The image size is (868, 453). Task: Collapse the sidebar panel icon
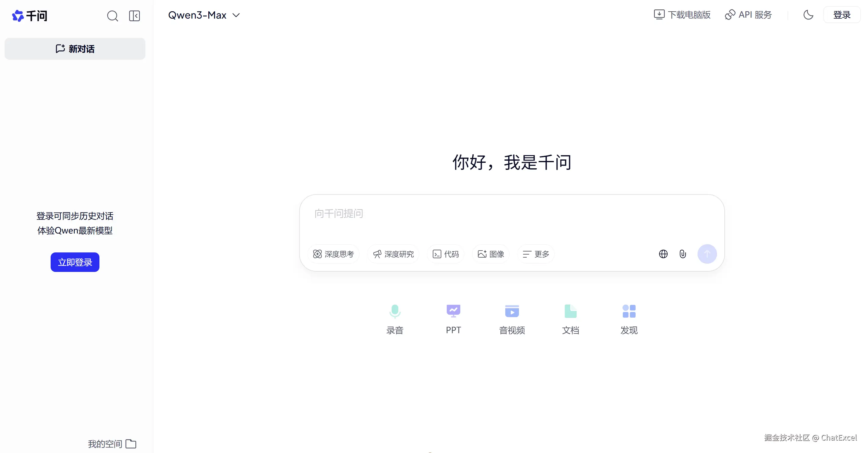(135, 16)
